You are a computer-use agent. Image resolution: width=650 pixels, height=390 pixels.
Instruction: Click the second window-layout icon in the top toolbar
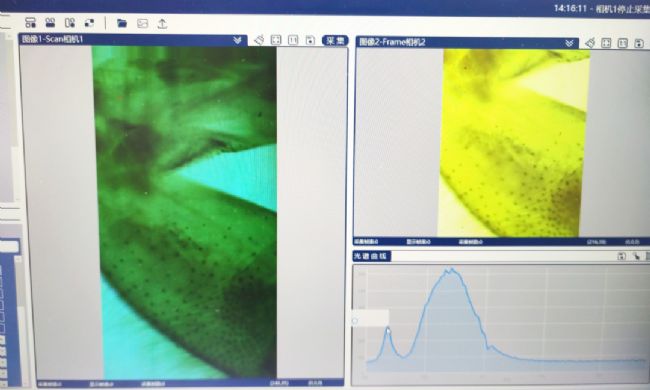click(x=50, y=22)
